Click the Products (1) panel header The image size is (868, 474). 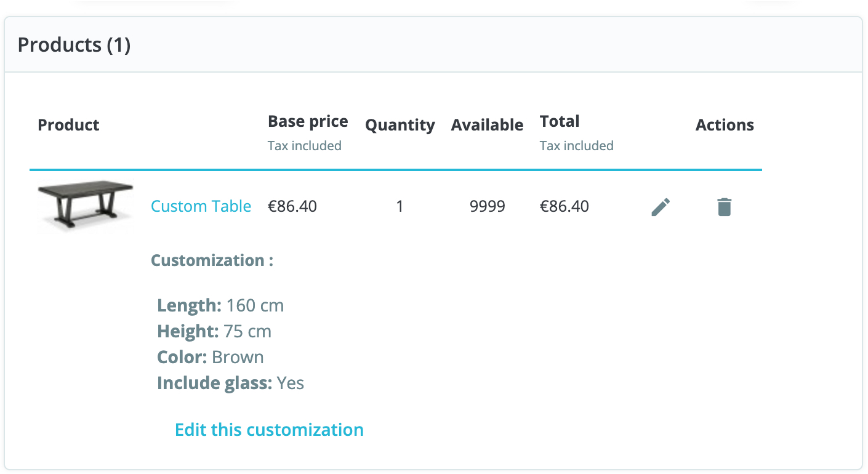coord(74,45)
